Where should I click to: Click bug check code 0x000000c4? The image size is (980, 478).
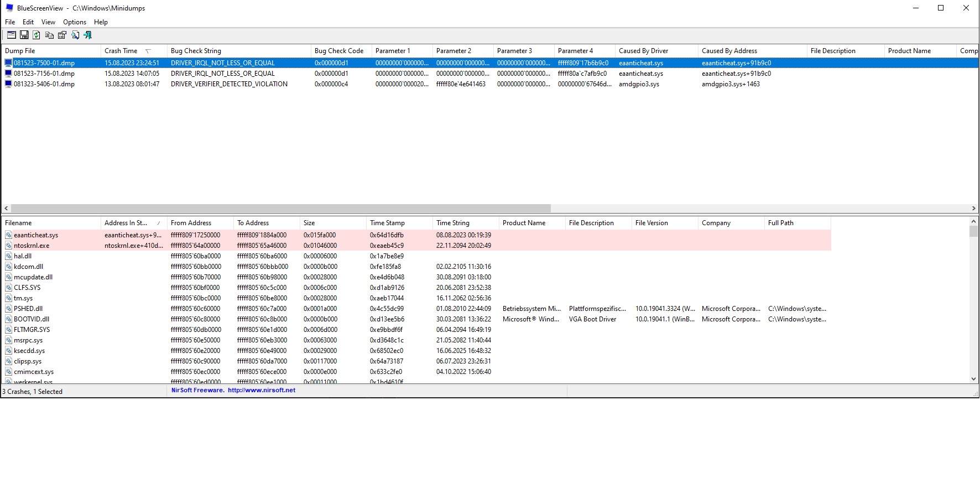click(331, 84)
